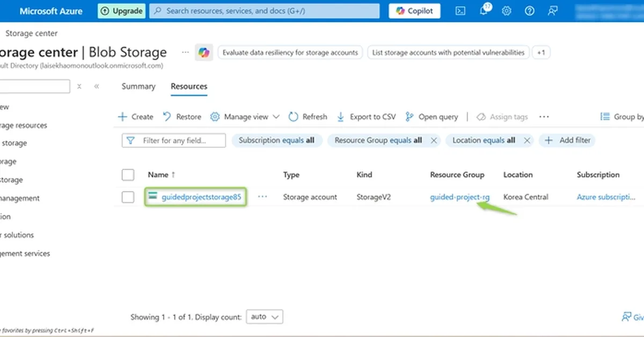Select the Resources tab
This screenshot has height=337, width=644.
188,86
